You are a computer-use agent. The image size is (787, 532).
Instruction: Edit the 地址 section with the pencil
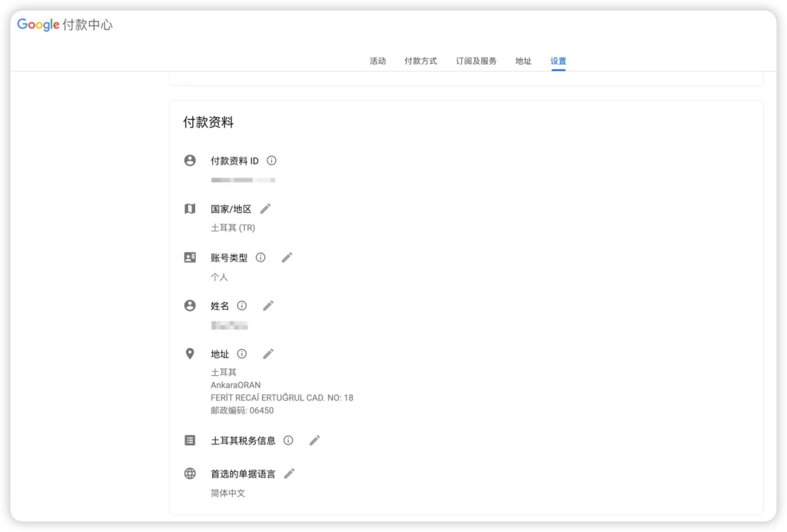pyautogui.click(x=268, y=354)
